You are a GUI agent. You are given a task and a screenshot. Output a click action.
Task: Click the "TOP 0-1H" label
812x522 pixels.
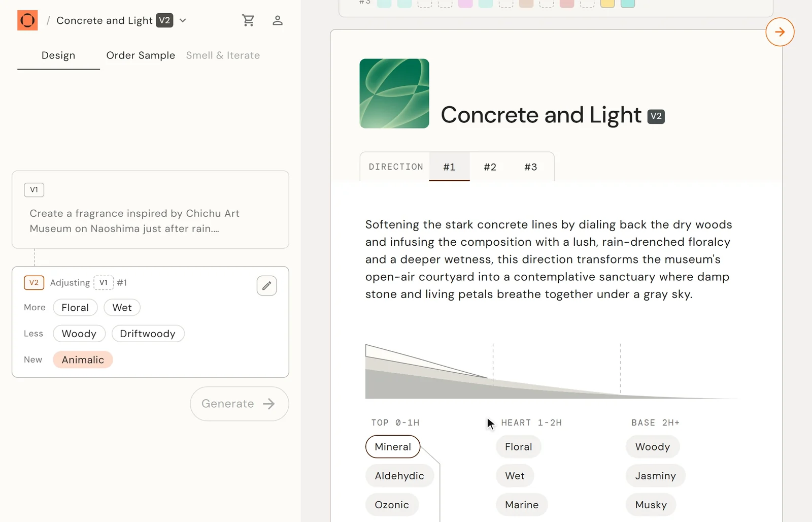coord(395,422)
